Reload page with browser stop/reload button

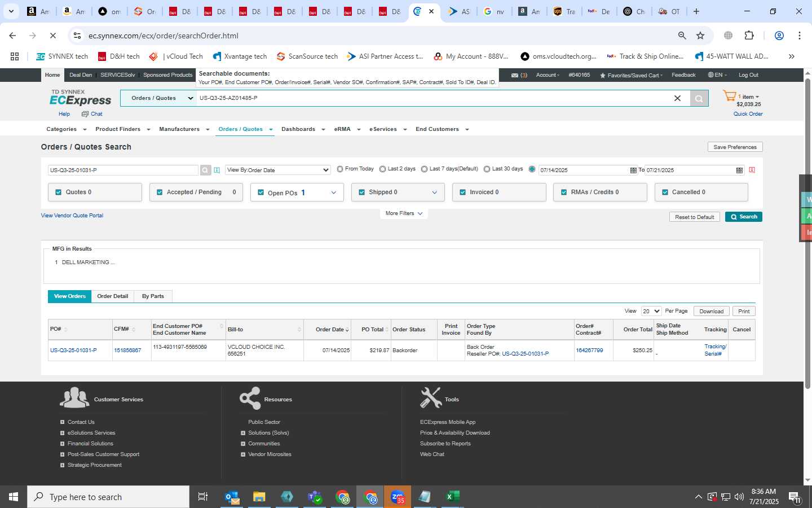click(x=52, y=36)
